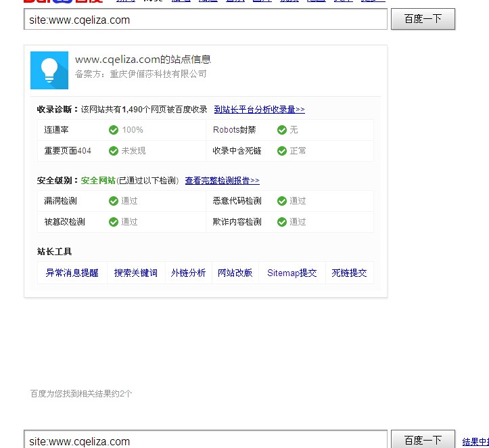Click the green check next to 100%
Image resolution: width=489 pixels, height=448 pixels.
point(114,130)
